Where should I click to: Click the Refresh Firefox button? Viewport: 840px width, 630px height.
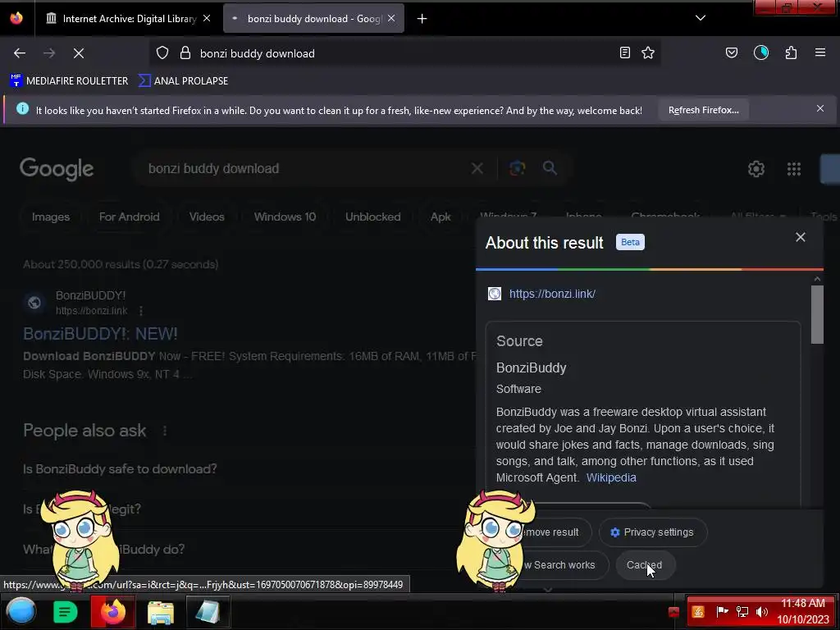point(703,110)
